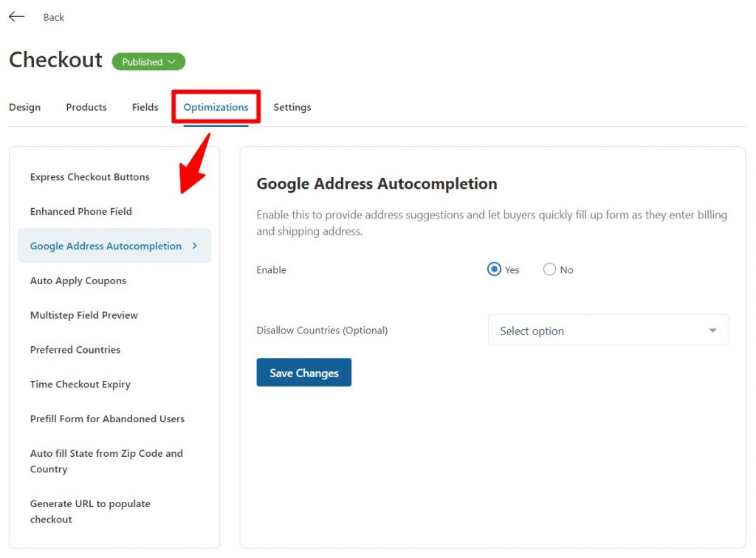Screen dimensions: 756x558
Task: Open Prefill Form for Abandoned Users
Action: [x=107, y=418]
